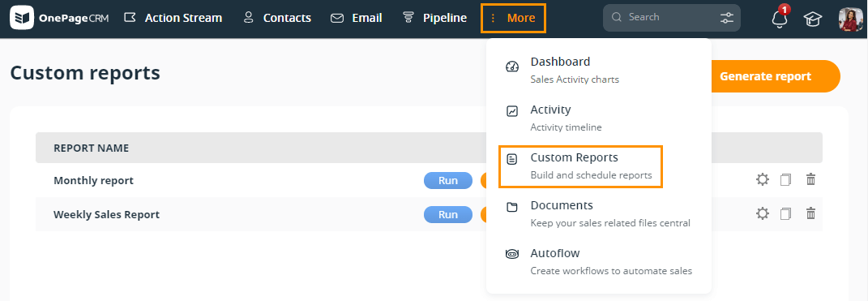Click the Action Stream flag icon
Screen dimensions: 868x301
(x=130, y=18)
